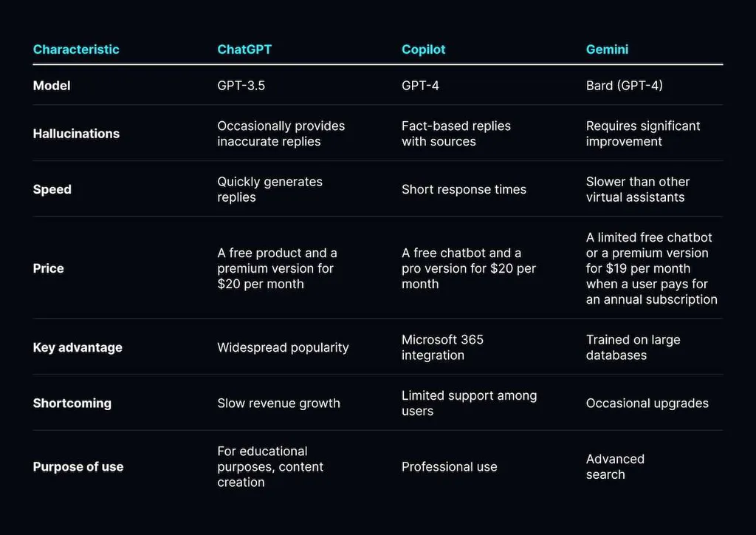Screen dimensions: 756x535
Task: Click 'Fact-based replies with sources' cell
Action: click(456, 134)
